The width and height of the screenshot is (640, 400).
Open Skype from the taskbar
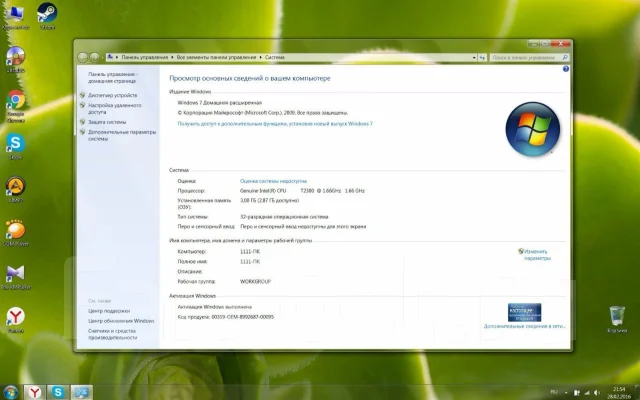coord(58,393)
